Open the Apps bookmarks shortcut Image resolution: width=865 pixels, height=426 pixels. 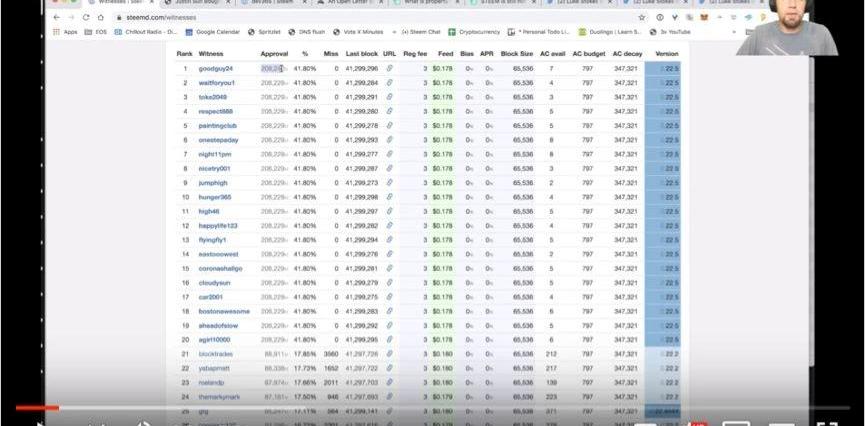(64, 32)
